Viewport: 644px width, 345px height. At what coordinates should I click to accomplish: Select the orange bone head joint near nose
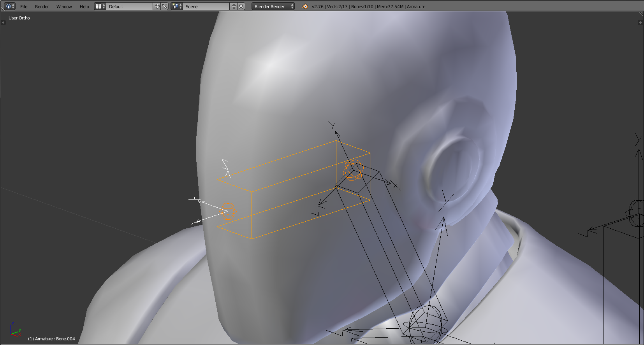[x=229, y=211]
